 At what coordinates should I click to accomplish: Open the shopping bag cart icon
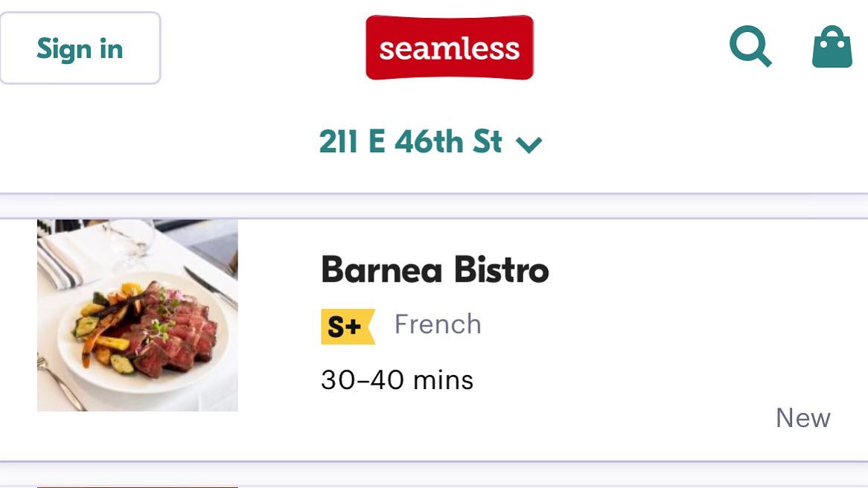[832, 46]
